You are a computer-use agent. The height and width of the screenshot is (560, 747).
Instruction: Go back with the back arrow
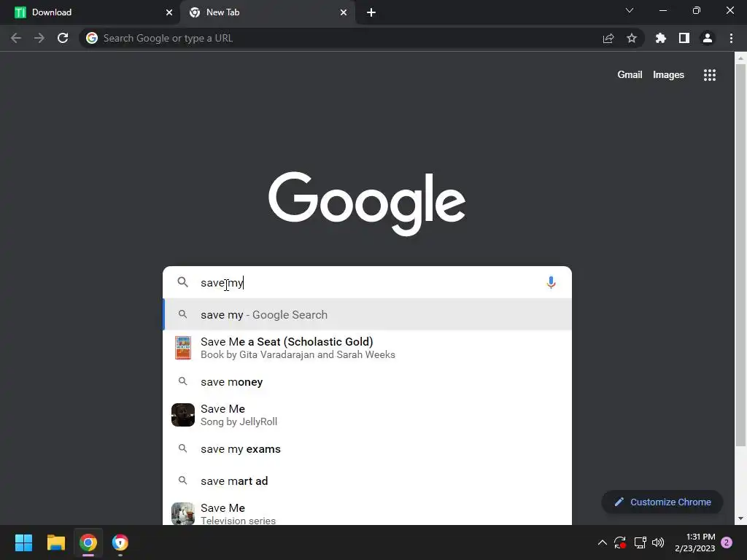click(16, 38)
